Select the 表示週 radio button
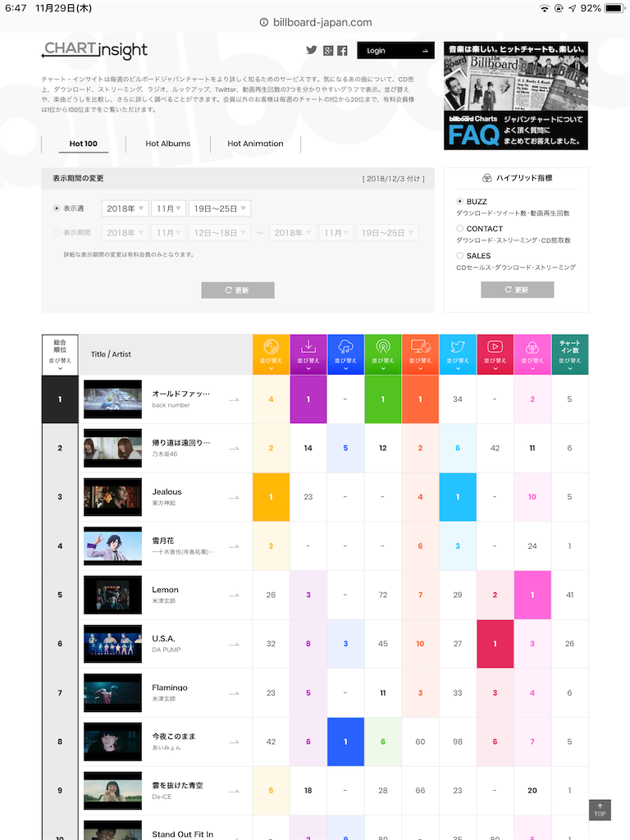The image size is (630, 840). pyautogui.click(x=57, y=208)
